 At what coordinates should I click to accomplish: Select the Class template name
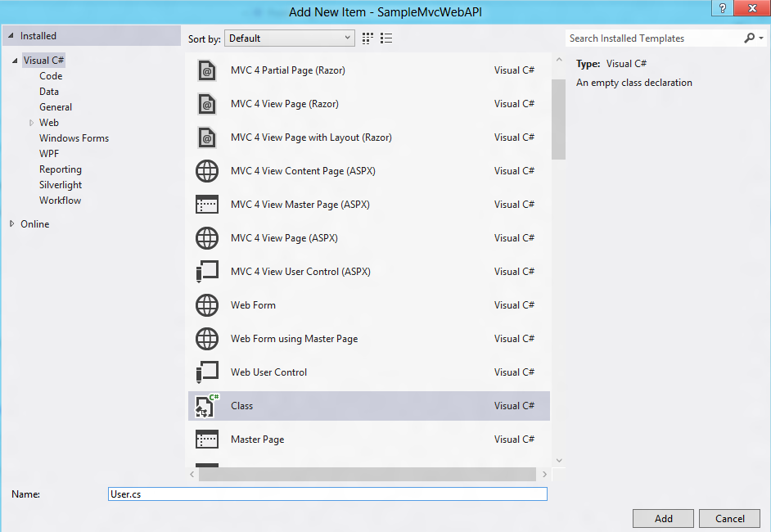click(242, 406)
